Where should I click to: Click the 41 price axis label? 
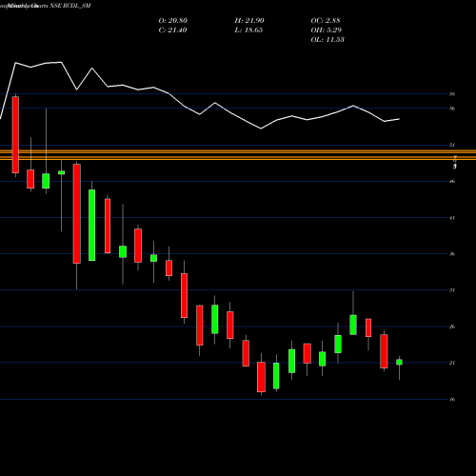click(452, 218)
